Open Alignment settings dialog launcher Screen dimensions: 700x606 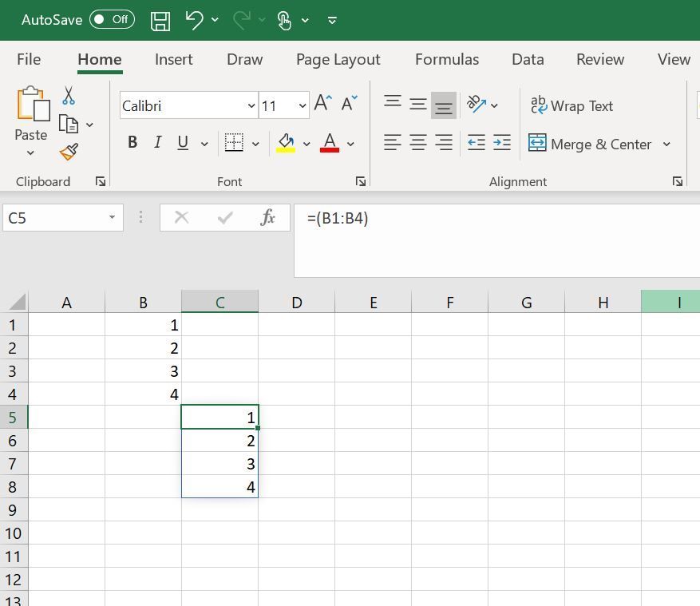(678, 181)
